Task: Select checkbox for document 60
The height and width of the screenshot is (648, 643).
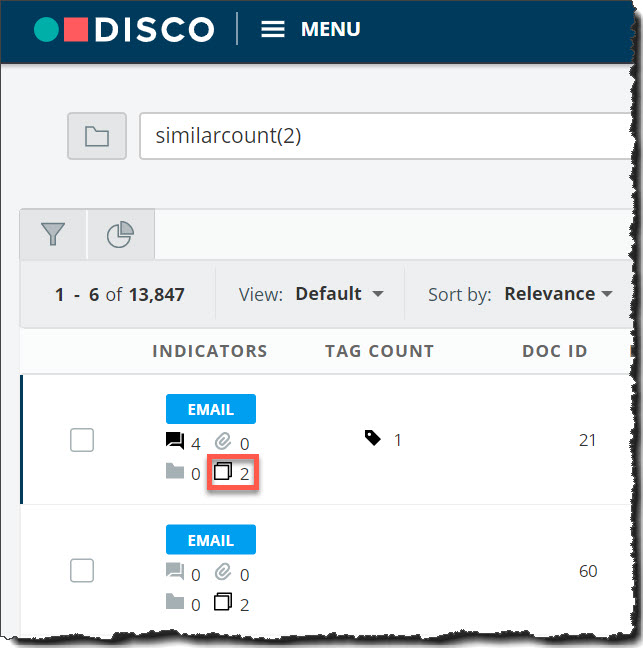Action: coord(82,570)
